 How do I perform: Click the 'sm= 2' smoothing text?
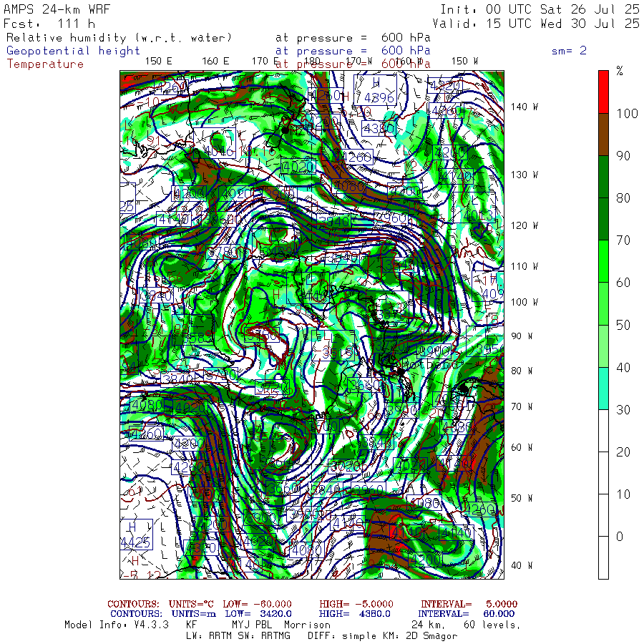(569, 51)
